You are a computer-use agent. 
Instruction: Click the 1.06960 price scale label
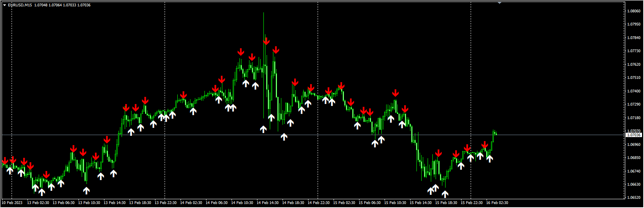click(634, 145)
